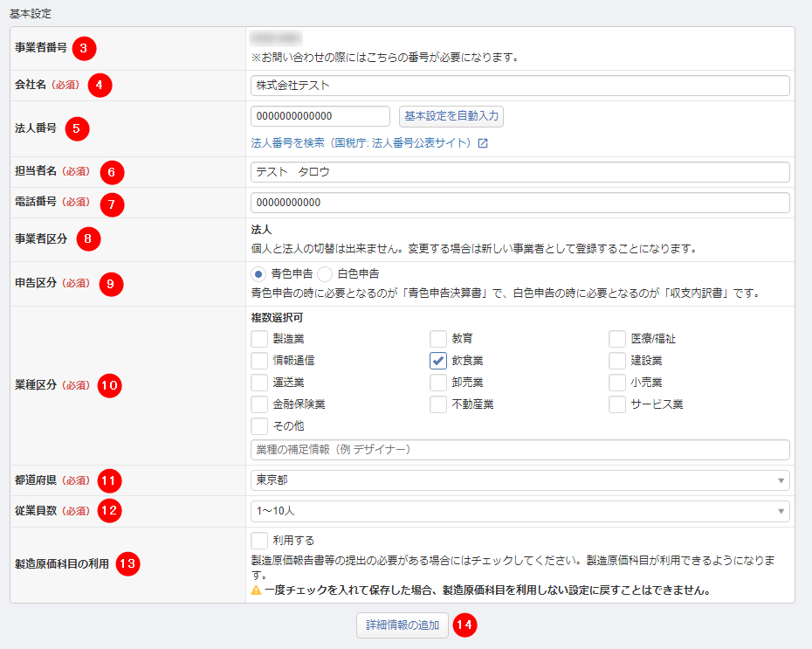Click the 業種の補足情報 input field
Screen dimensions: 812x649
[x=520, y=450]
